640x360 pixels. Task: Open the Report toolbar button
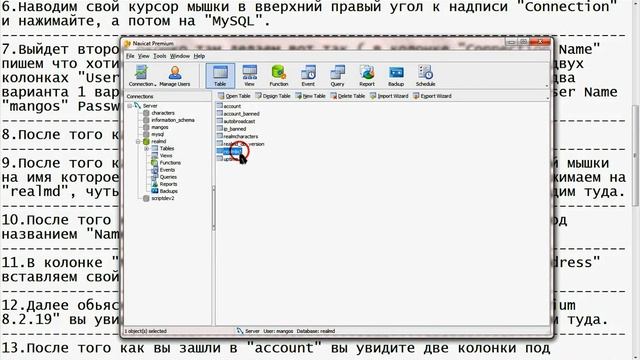point(367,76)
